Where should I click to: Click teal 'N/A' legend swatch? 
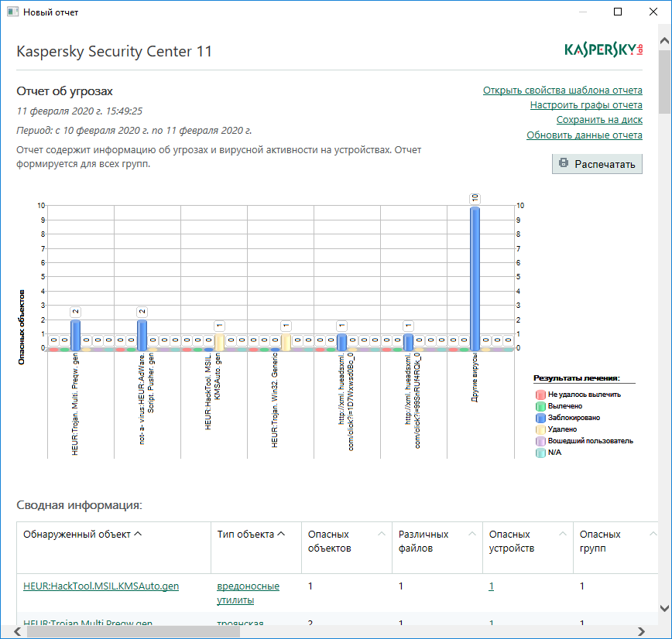tap(540, 453)
